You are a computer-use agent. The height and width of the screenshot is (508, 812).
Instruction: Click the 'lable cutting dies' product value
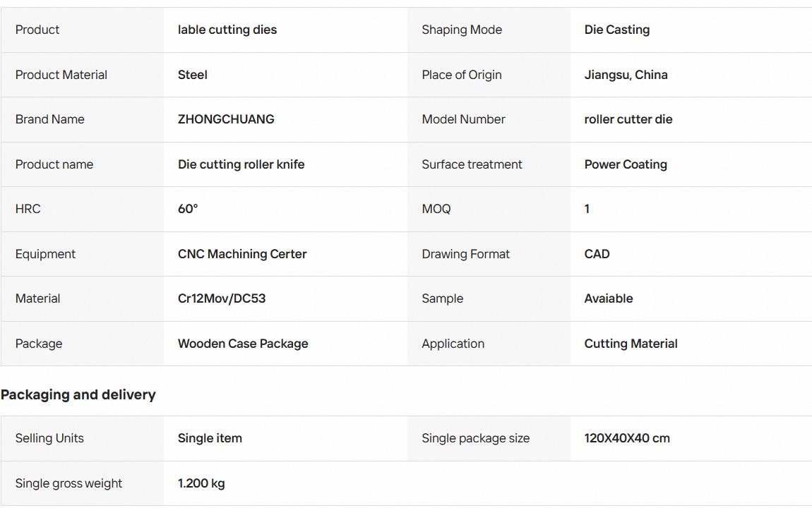(x=227, y=30)
